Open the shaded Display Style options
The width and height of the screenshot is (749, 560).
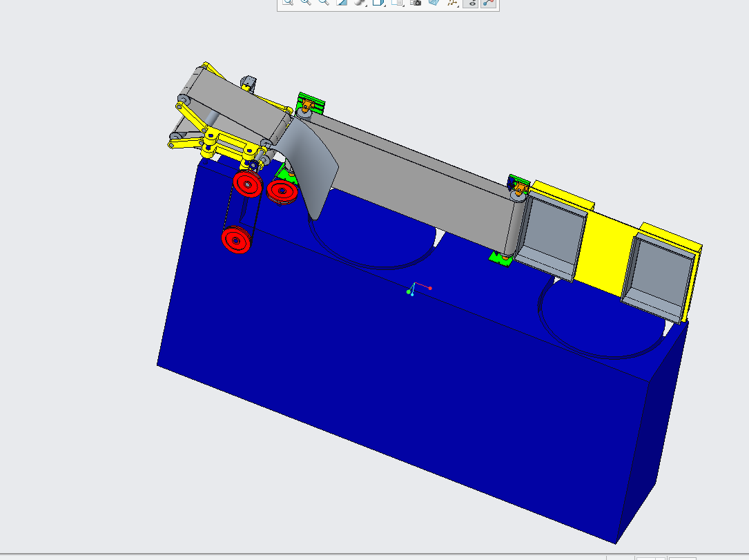coord(360,2)
